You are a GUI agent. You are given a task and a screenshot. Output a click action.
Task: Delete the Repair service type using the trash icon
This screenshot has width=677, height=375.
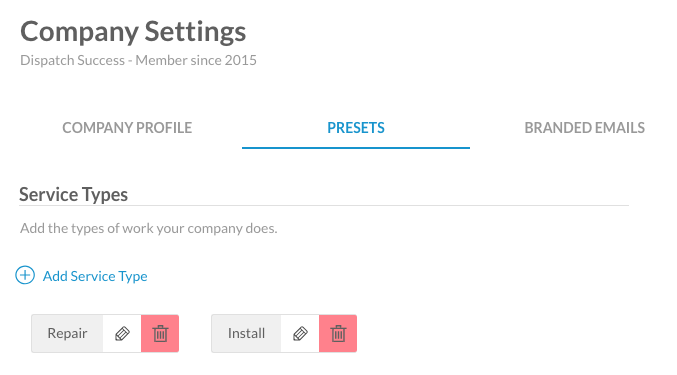pos(160,334)
